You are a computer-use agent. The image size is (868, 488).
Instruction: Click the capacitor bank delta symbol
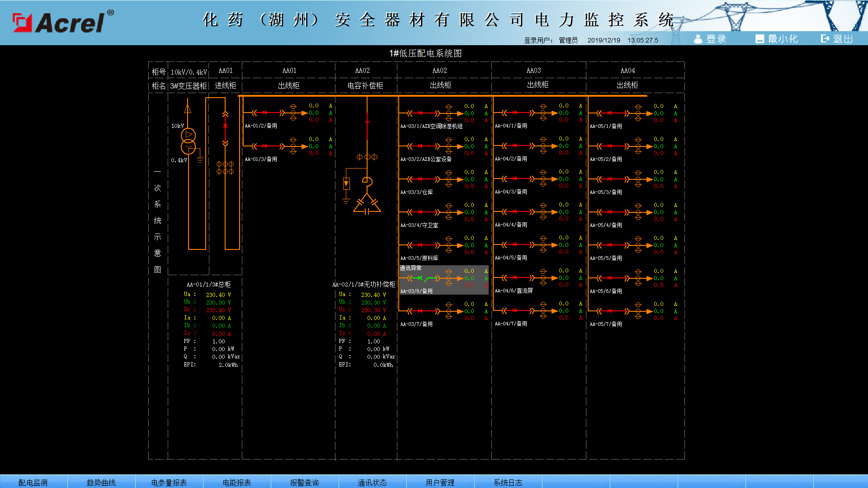click(367, 204)
